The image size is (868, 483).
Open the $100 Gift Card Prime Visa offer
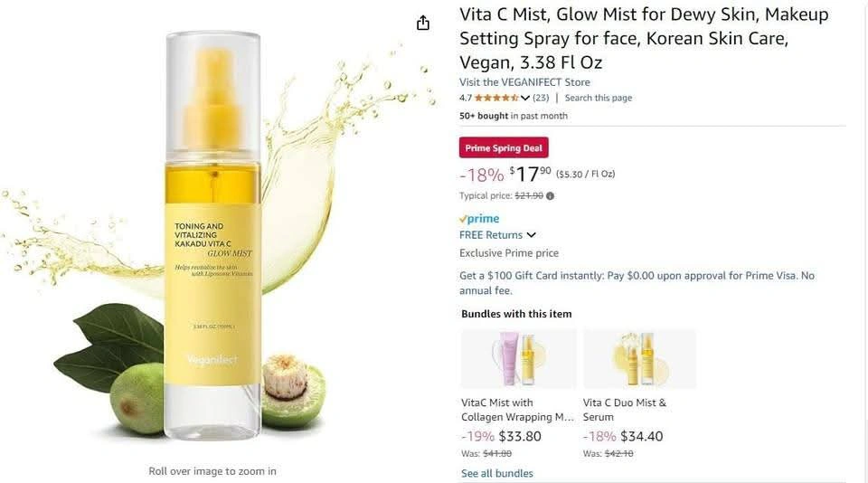pyautogui.click(x=637, y=283)
